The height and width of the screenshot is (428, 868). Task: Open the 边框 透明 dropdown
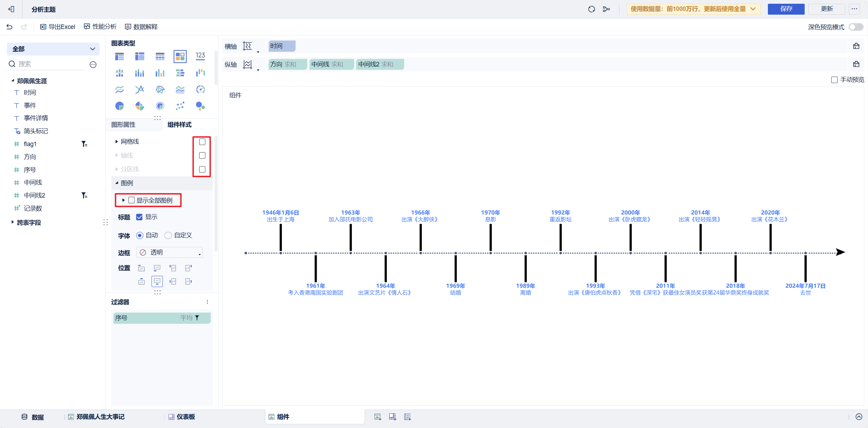tap(169, 252)
